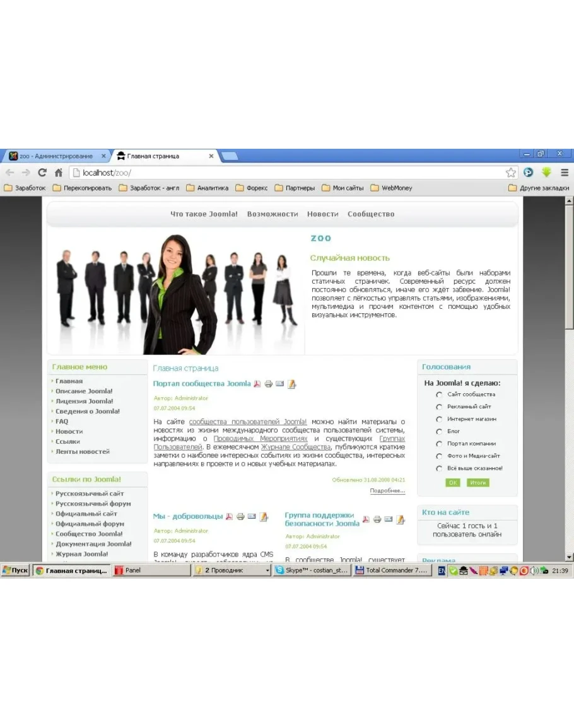Click the page vertical scrollbar down arrow
Viewport: 574px width, 728px height.
569,557
